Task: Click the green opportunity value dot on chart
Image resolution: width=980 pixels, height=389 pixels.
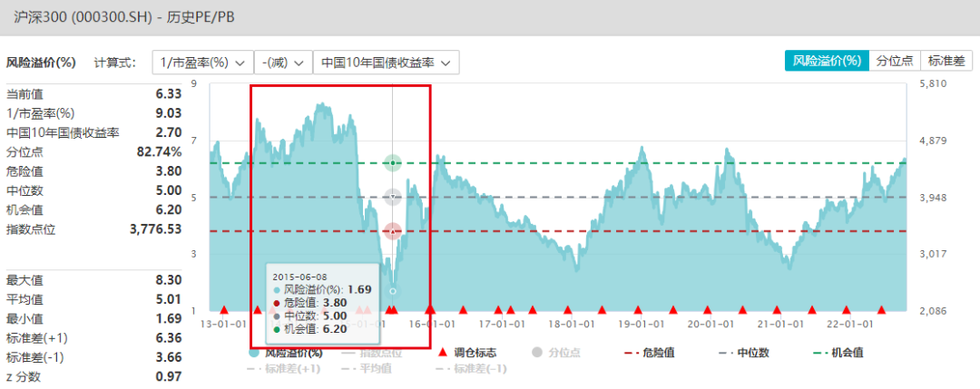Action: [392, 163]
